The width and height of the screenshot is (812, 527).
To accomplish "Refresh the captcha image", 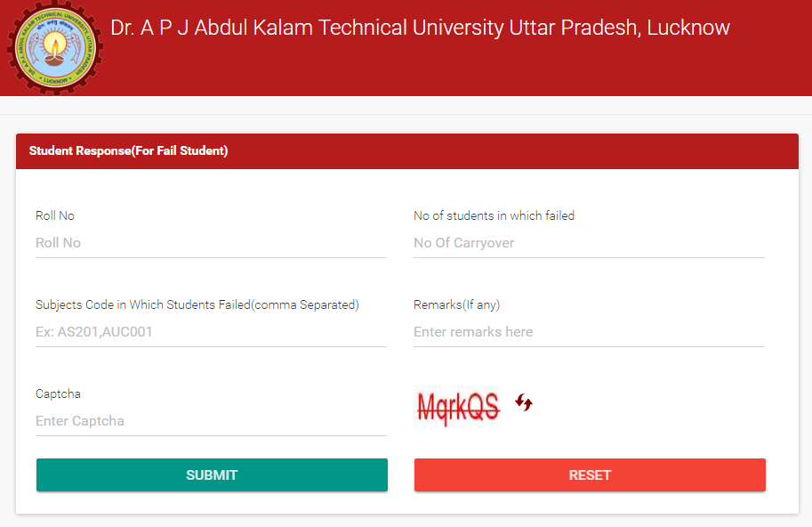I will pos(524,403).
